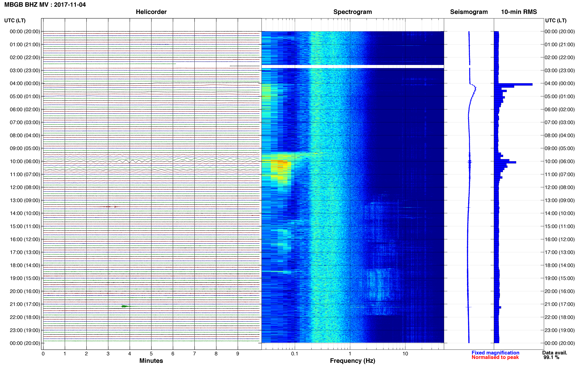The image size is (588, 368).
Task: Click the right '19:00 (15:00)' time label
Action: (560, 278)
